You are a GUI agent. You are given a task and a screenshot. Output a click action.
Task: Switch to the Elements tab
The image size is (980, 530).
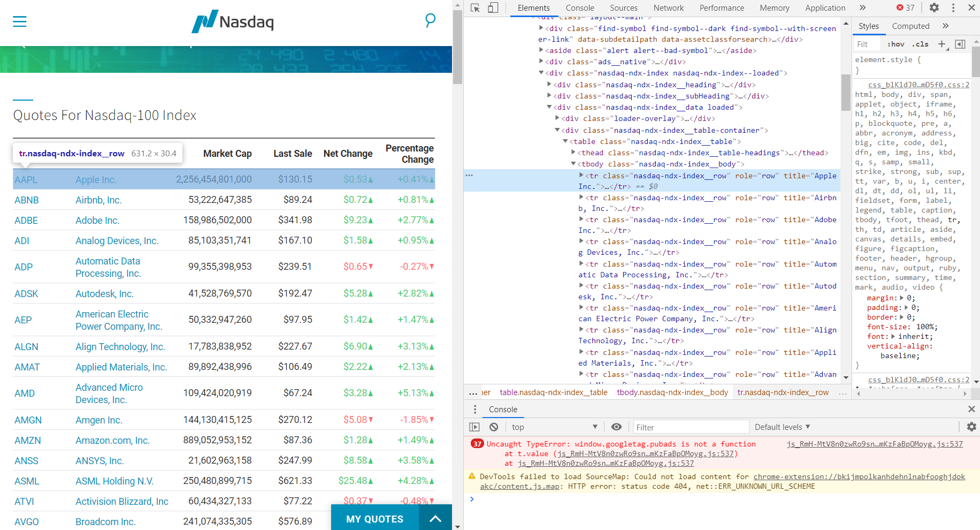click(x=533, y=8)
